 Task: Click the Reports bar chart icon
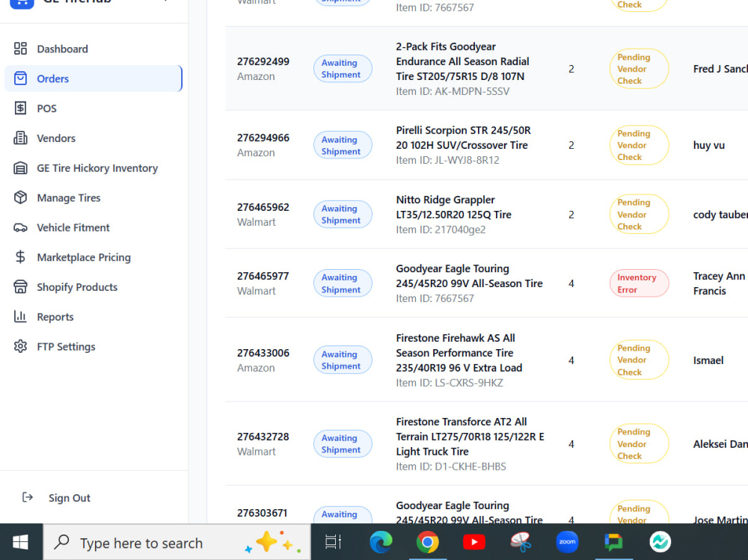coord(20,317)
